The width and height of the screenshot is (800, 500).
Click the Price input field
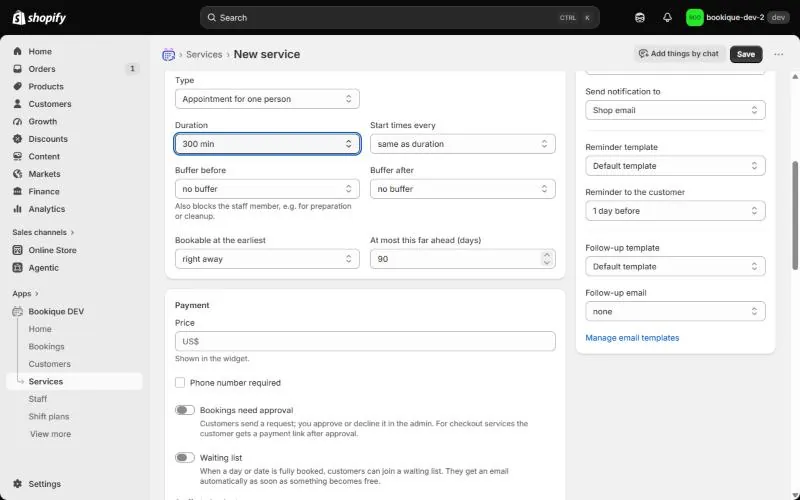365,341
